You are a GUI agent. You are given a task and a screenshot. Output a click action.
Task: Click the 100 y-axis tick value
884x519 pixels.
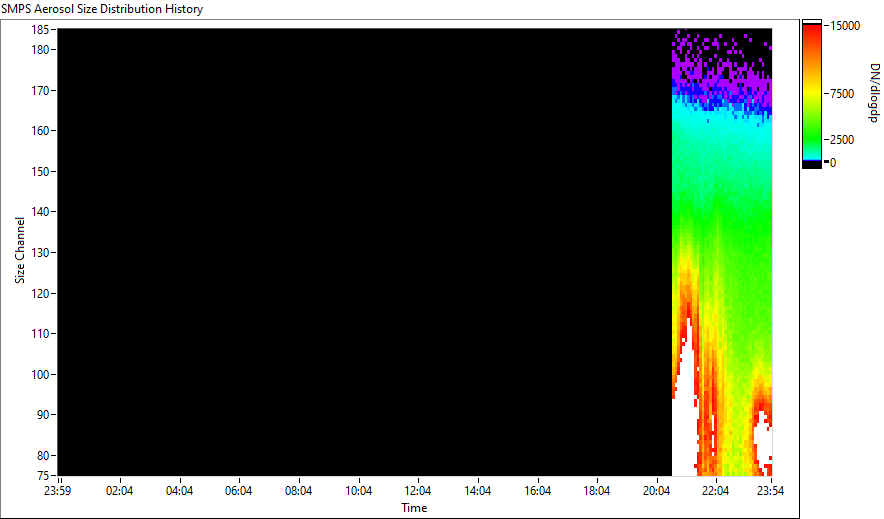39,375
